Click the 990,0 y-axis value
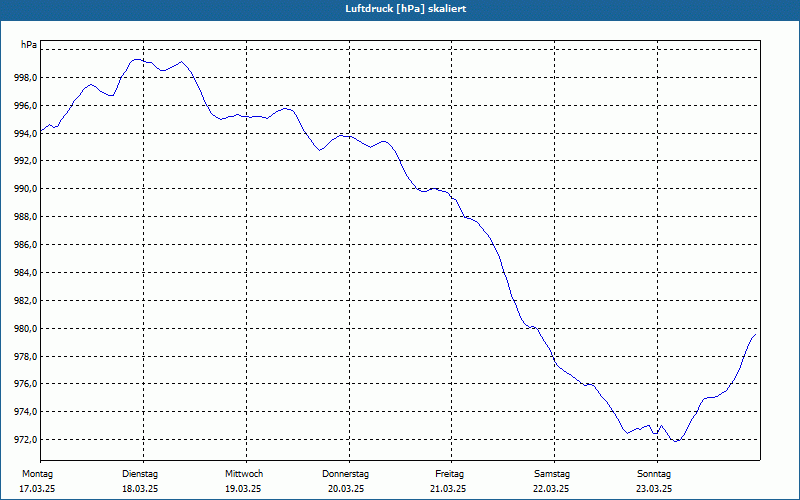Viewport: 800px width, 500px height. point(26,189)
